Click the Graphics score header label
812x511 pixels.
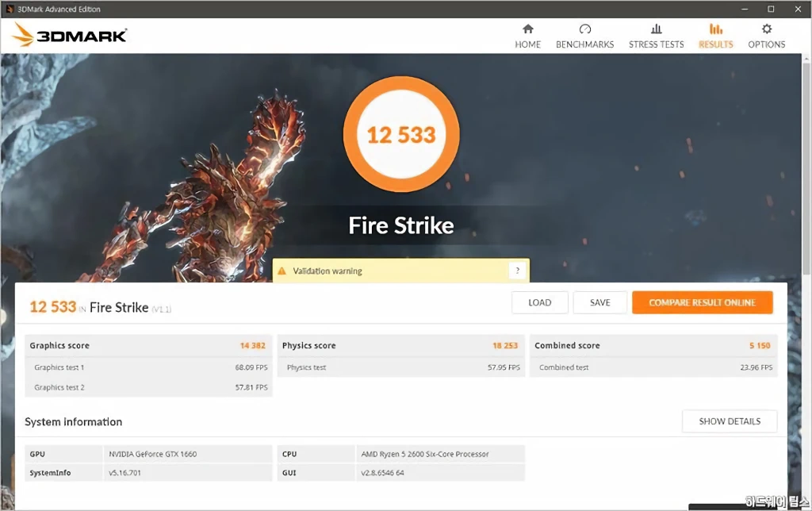click(x=59, y=346)
